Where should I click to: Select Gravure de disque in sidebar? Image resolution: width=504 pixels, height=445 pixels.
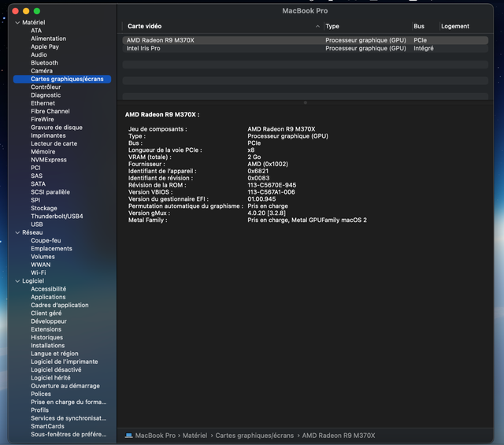tap(57, 128)
